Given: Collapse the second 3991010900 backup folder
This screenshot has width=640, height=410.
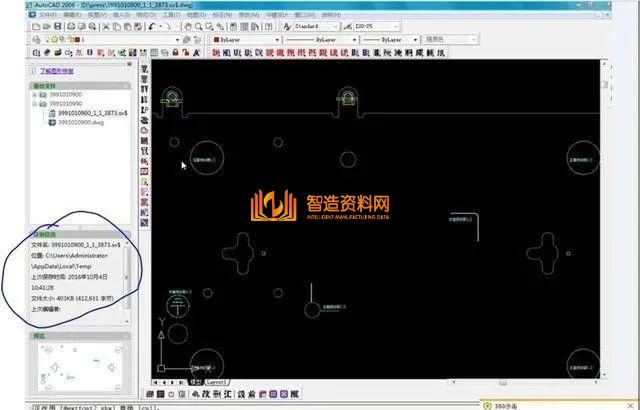Looking at the screenshot, I should [x=35, y=104].
